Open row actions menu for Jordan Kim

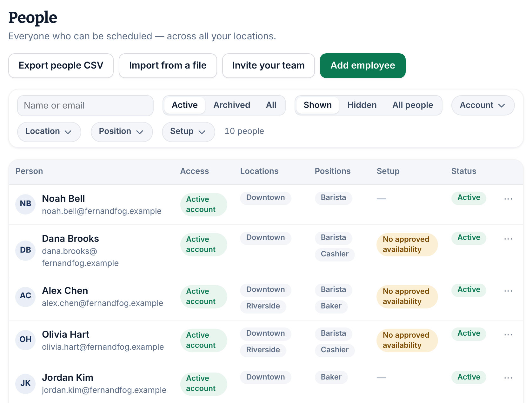[508, 378]
